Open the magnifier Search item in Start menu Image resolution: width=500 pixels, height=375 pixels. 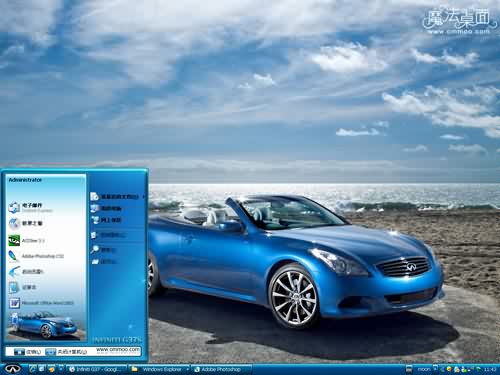point(103,250)
